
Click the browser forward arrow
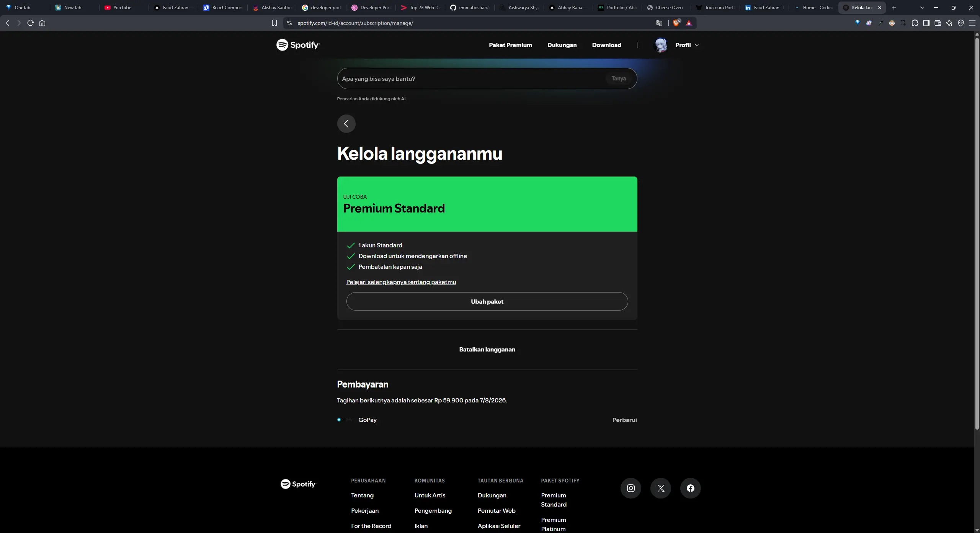pos(19,23)
